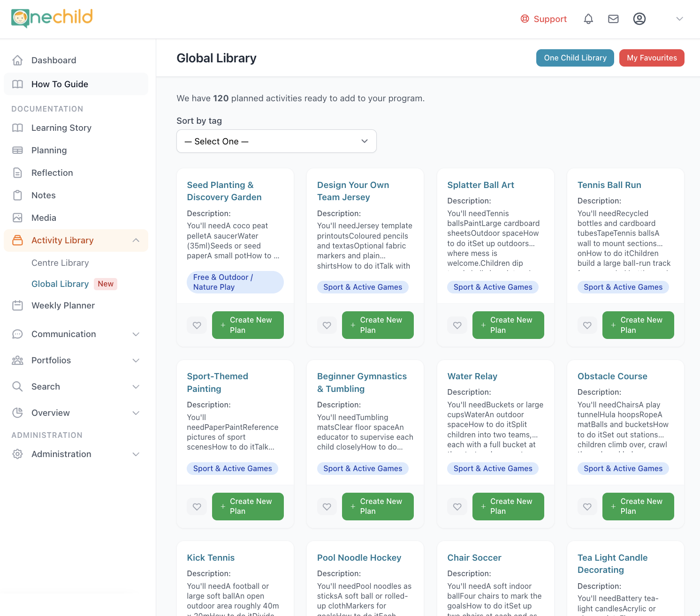The image size is (700, 616).
Task: Open the account menu chevron in header
Action: 679,19
